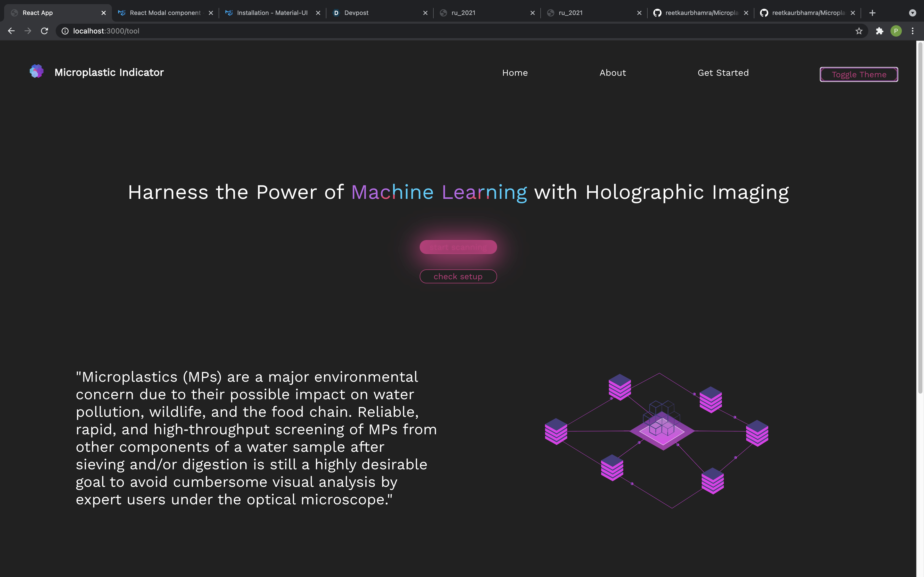Viewport: 924px width, 577px height.
Task: Open the Extensions puzzle icon
Action: click(879, 31)
